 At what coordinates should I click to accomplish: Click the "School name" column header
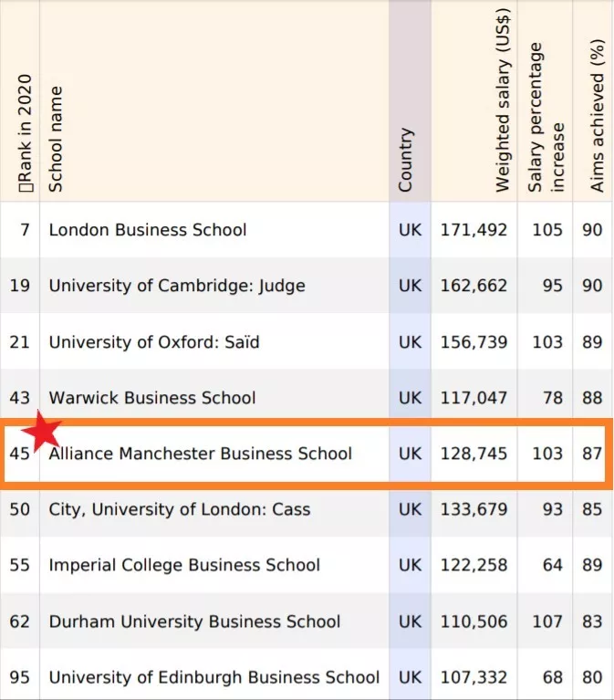click(56, 139)
